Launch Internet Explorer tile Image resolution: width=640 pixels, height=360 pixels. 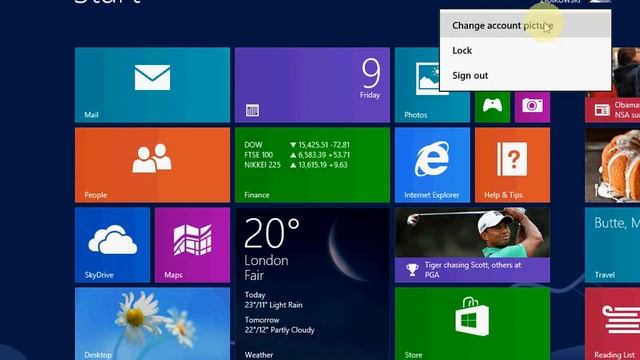pos(432,165)
